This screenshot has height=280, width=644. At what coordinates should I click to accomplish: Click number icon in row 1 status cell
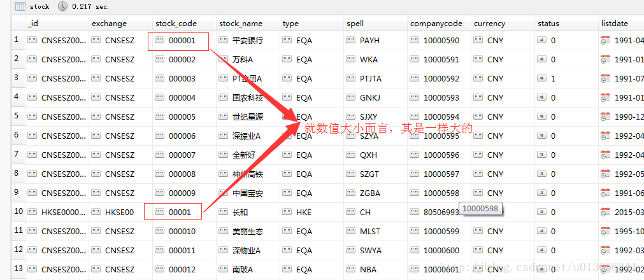point(541,40)
